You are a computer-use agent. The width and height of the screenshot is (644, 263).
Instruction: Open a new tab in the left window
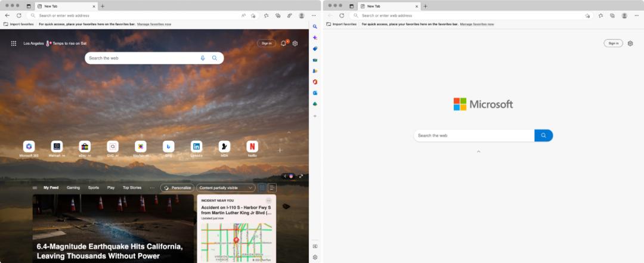pos(103,6)
